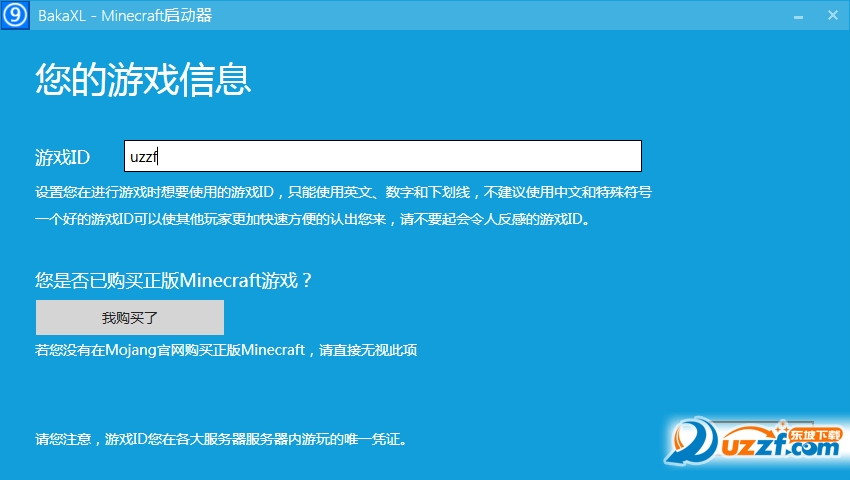Click the notice starting 请您注意，游戏ID
This screenshot has height=480, width=850.
221,439
